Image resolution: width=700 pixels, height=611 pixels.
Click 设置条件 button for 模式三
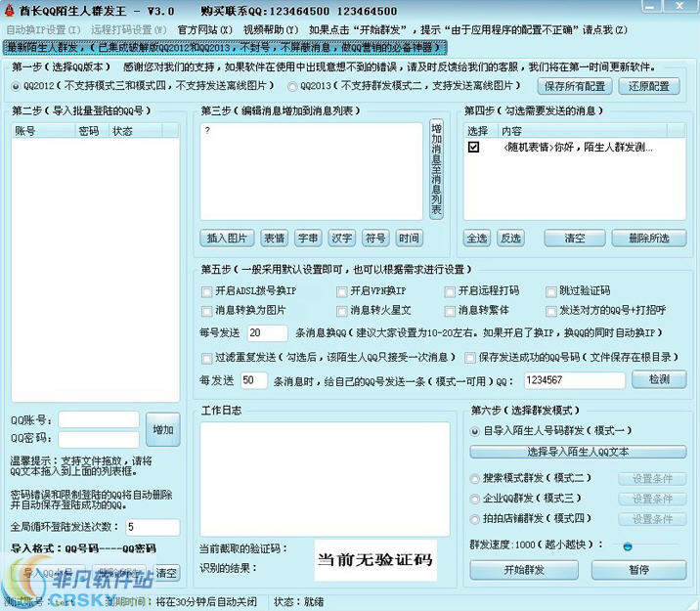coord(653,499)
